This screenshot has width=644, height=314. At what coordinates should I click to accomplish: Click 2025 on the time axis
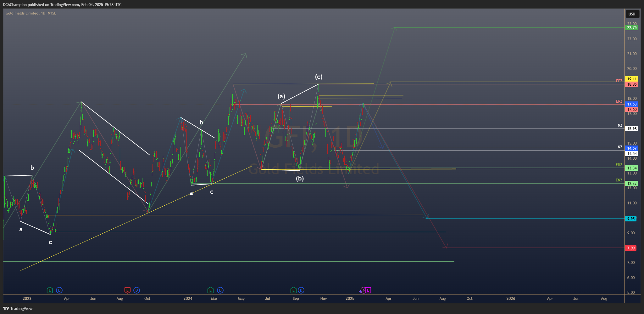[350, 299]
